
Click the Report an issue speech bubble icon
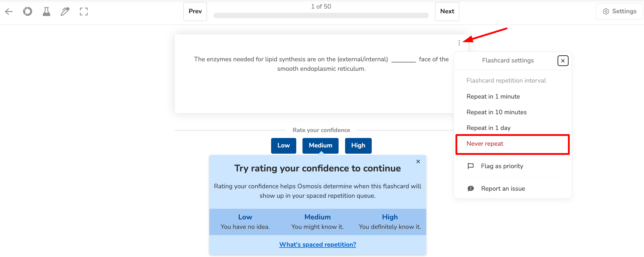471,189
